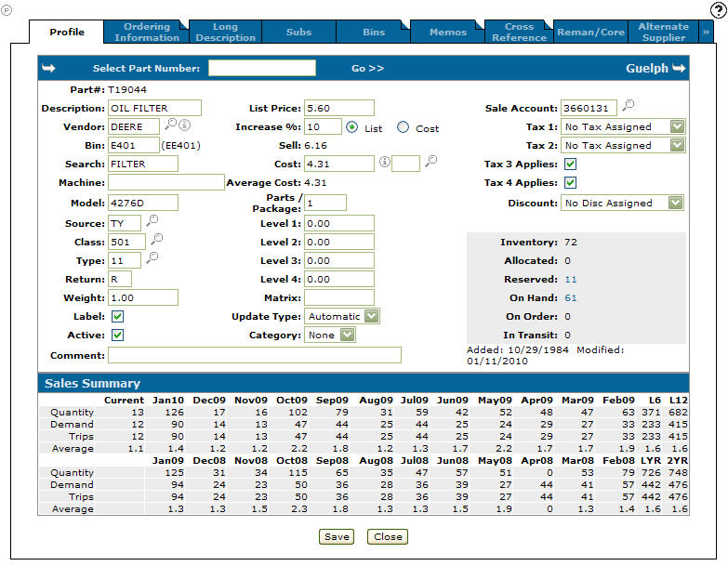Image resolution: width=728 pixels, height=566 pixels.
Task: Click the empty Machine field
Action: [x=166, y=182]
